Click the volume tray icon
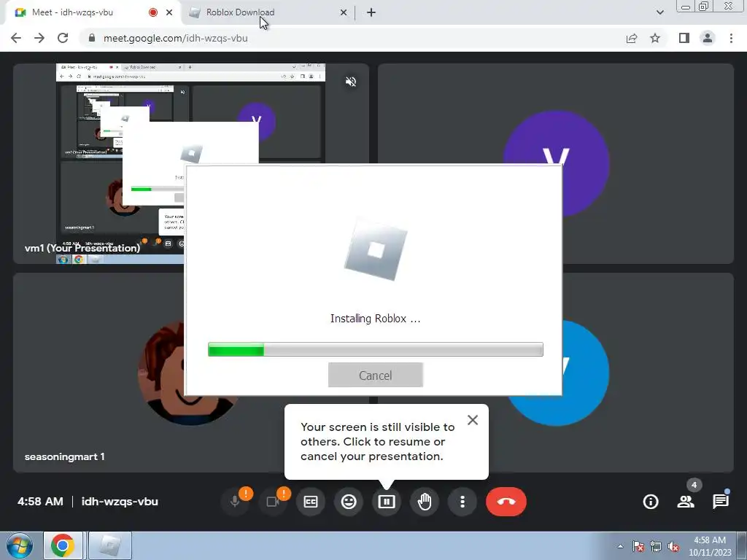This screenshot has height=560, width=747. click(x=673, y=546)
